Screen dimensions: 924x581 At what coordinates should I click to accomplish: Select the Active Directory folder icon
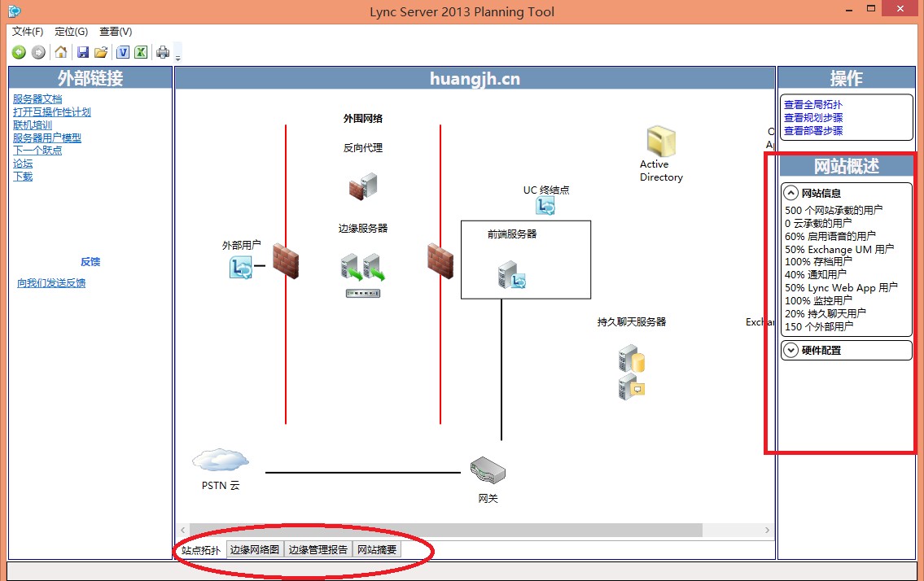coord(660,141)
